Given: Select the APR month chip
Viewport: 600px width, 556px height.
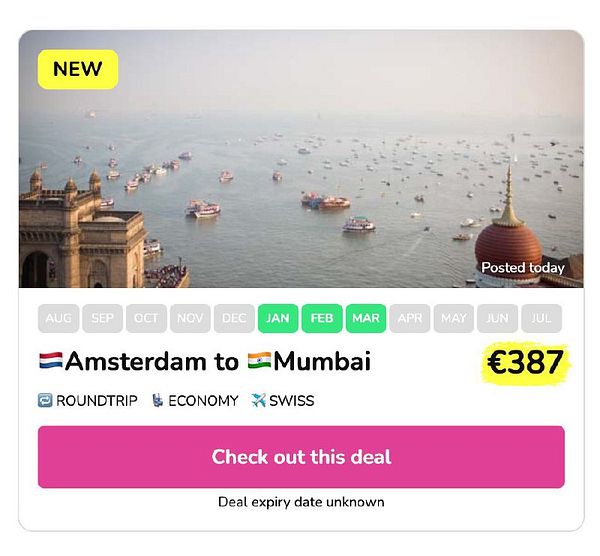Looking at the screenshot, I should point(410,318).
